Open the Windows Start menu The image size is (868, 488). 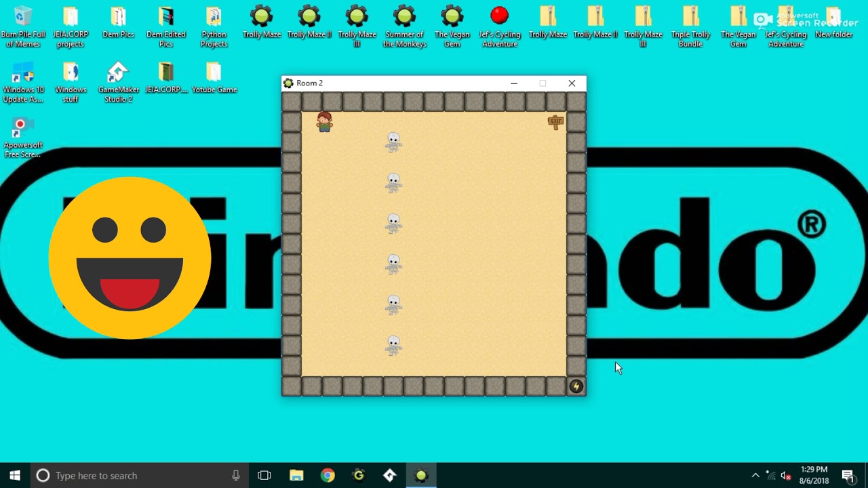[15, 475]
